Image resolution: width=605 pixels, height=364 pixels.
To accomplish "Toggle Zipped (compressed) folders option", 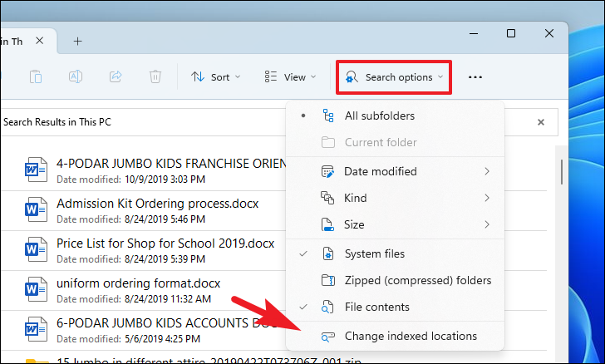I will 395,280.
